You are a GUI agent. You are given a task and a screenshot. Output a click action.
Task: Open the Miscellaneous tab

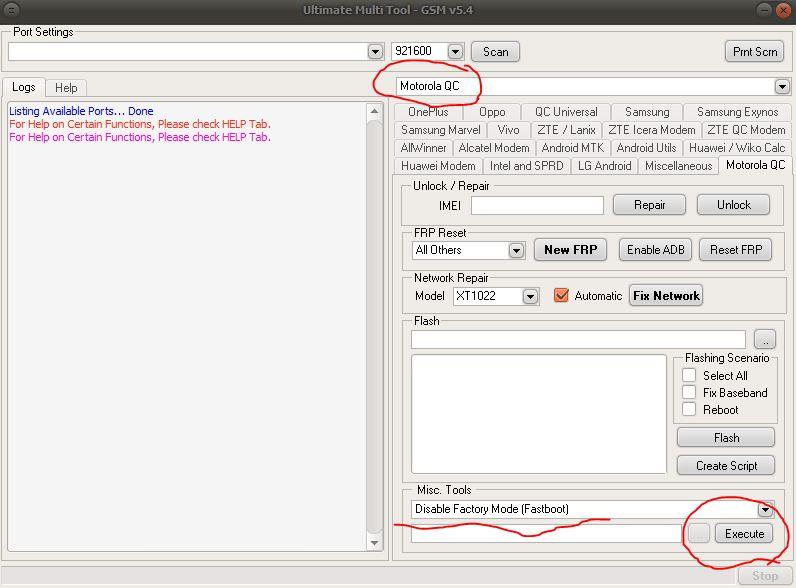(678, 166)
